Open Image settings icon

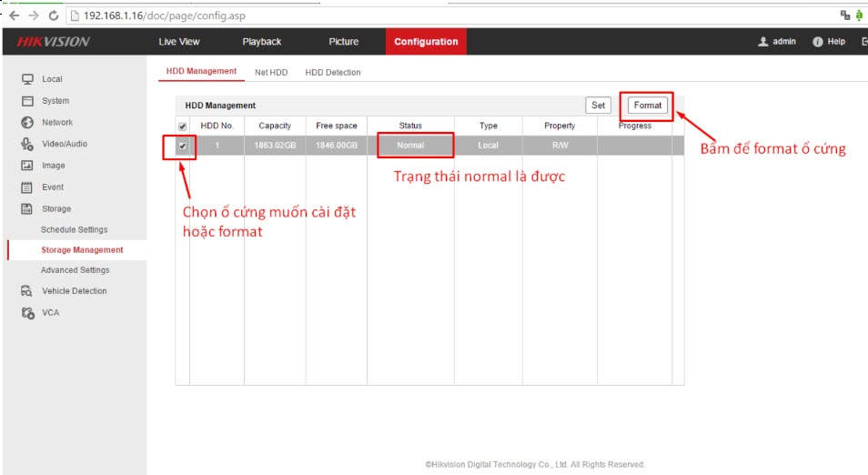pos(27,166)
